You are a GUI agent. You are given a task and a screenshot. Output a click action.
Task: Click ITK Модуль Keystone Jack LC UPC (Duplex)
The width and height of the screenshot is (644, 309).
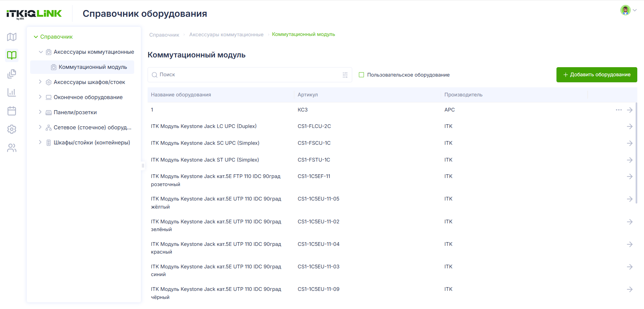tap(204, 126)
